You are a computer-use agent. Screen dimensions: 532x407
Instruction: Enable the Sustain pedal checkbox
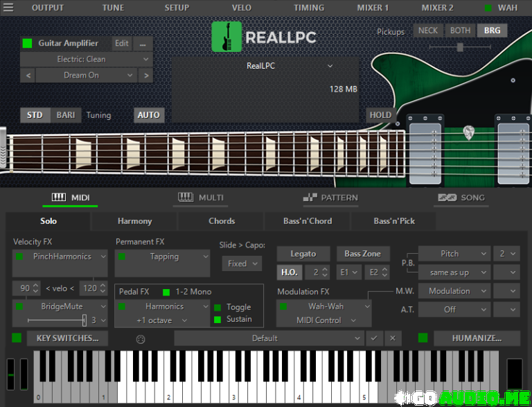coord(218,320)
